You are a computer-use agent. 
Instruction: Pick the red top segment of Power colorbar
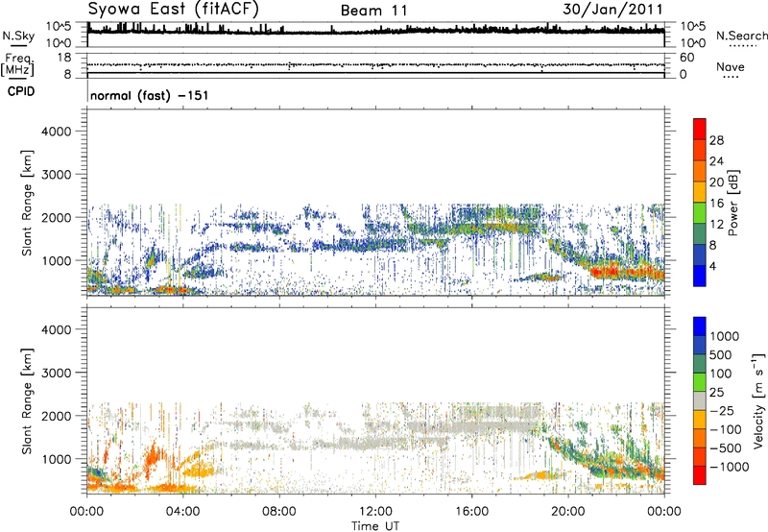(x=700, y=129)
